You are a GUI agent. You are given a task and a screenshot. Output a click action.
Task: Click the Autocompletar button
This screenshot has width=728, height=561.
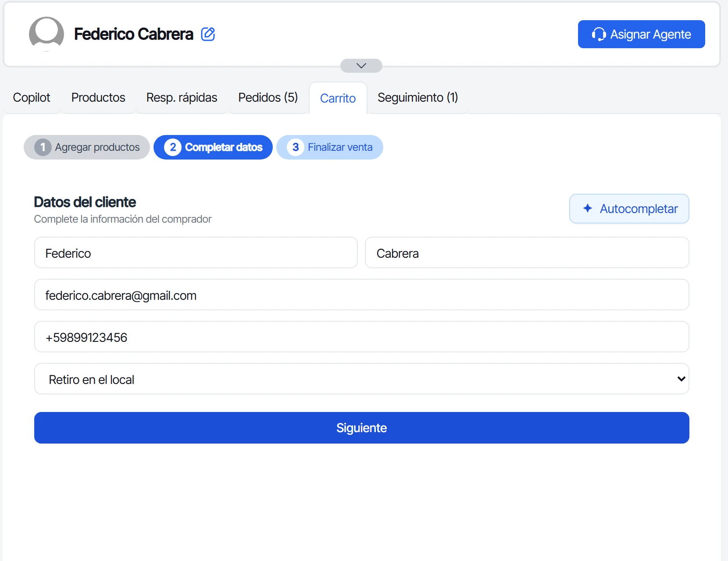pos(629,209)
